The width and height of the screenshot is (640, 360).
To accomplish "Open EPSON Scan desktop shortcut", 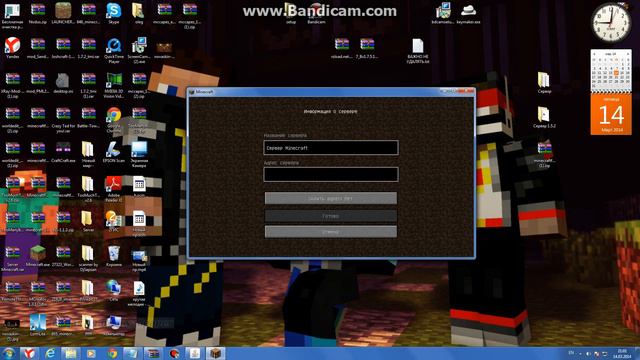I will point(114,152).
